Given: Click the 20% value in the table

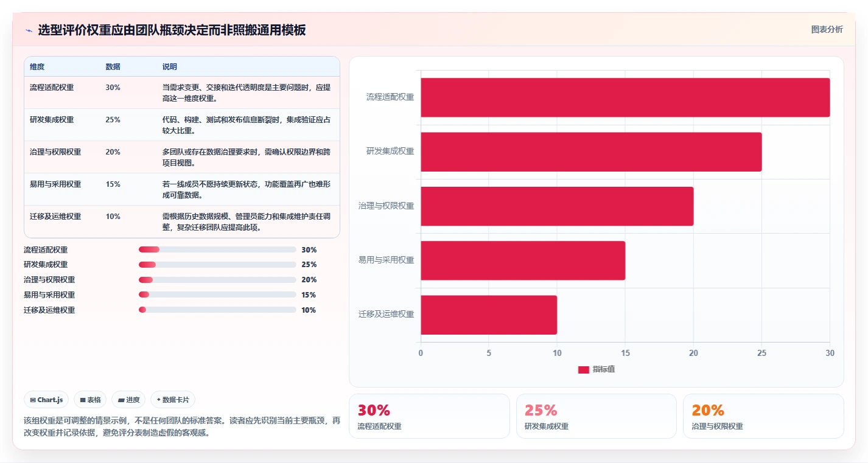Looking at the screenshot, I should (113, 151).
